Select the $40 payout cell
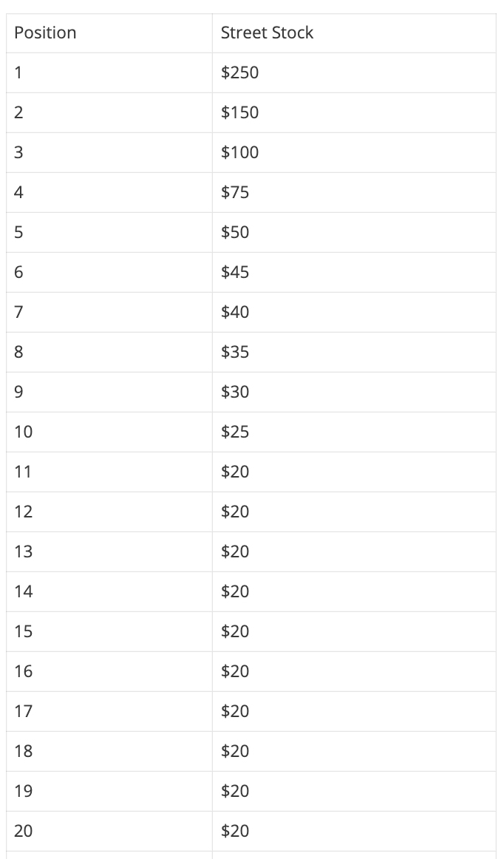504x859 pixels. [354, 313]
